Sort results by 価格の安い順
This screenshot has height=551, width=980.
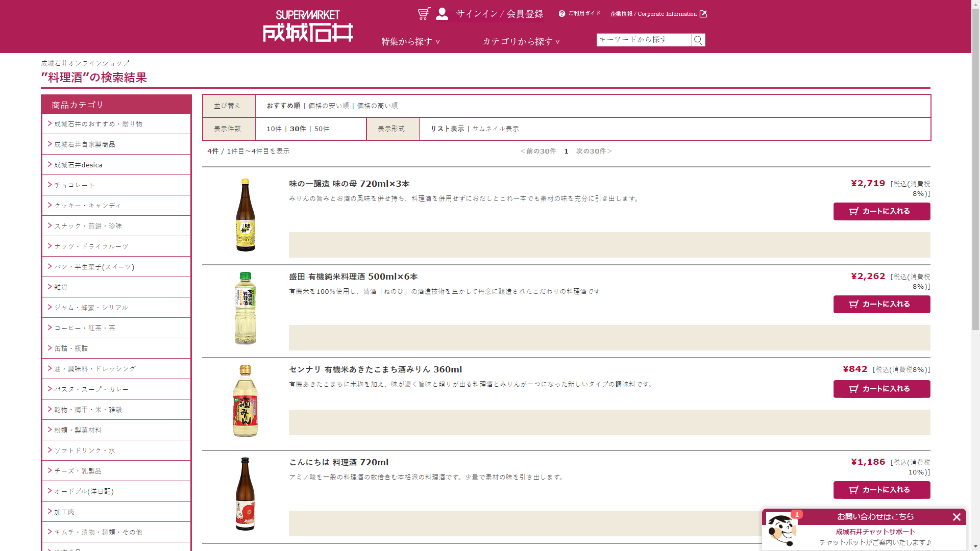(329, 106)
